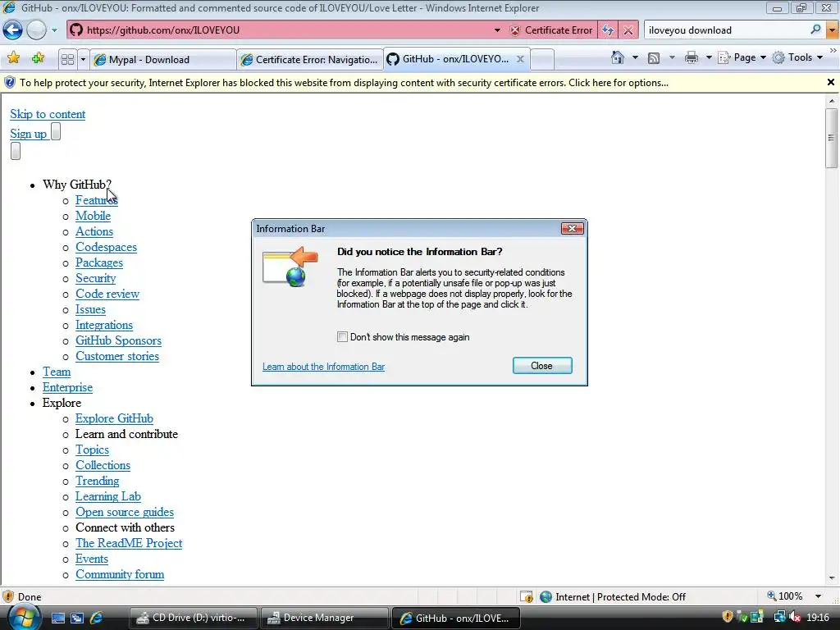
Task: Open the Community forum link
Action: coord(120,574)
